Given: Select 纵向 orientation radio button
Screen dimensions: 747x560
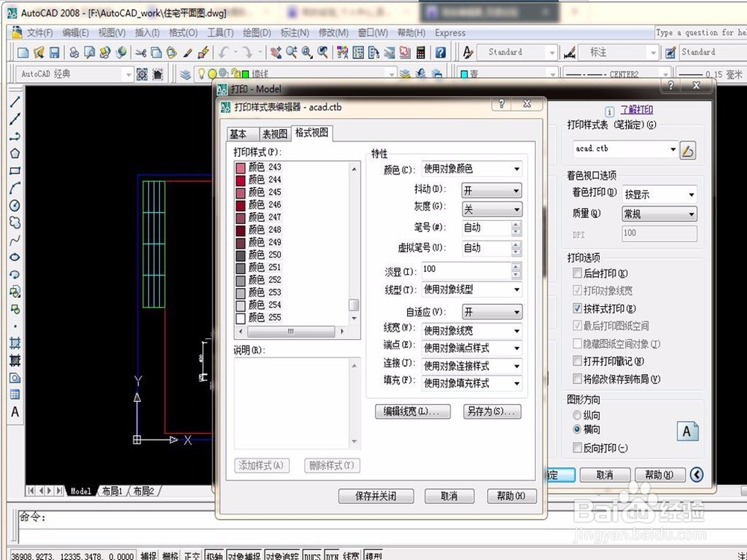Looking at the screenshot, I should [x=577, y=415].
